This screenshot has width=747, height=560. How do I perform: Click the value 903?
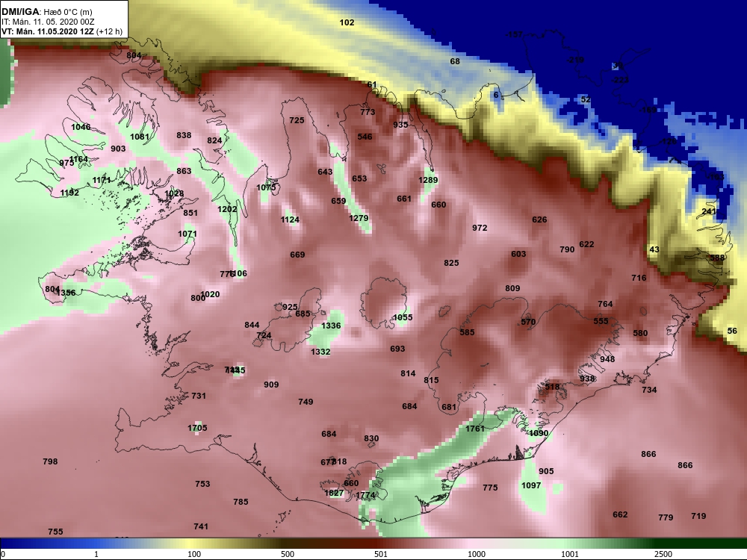[x=118, y=149]
